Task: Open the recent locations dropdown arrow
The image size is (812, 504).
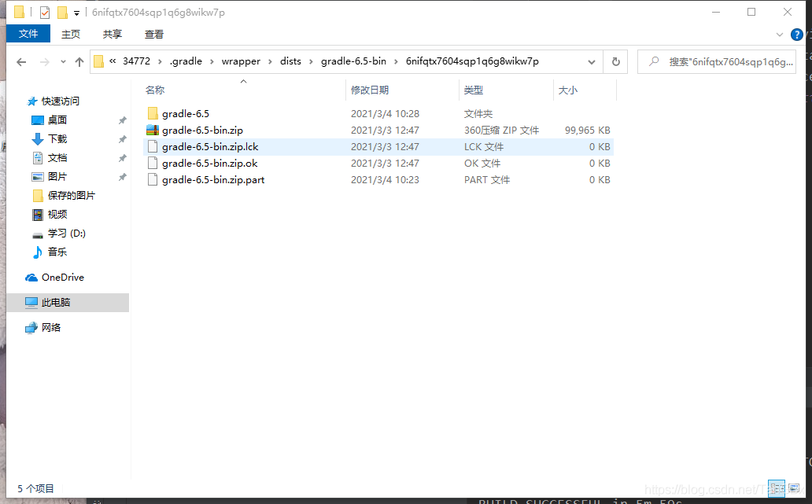Action: 63,62
